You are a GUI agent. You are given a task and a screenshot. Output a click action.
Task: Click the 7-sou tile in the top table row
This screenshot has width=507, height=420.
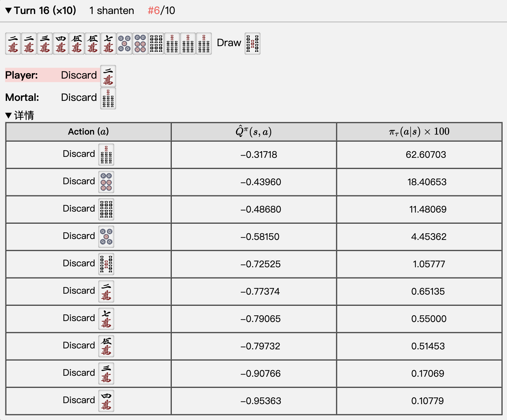click(106, 155)
